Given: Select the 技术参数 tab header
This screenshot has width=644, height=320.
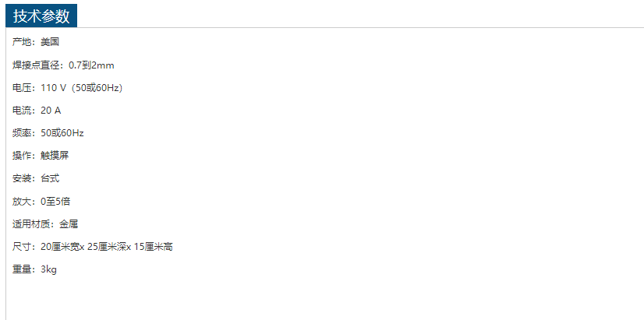Looking at the screenshot, I should [x=41, y=16].
